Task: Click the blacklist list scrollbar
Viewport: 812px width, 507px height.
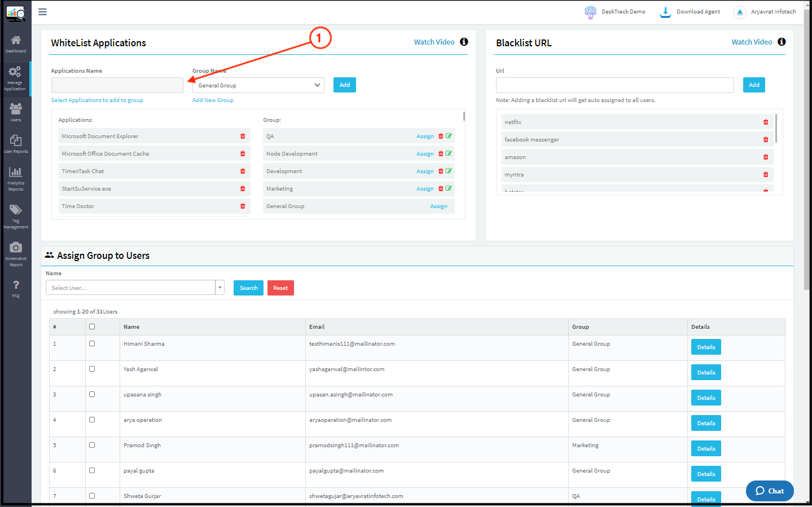Action: (x=776, y=128)
